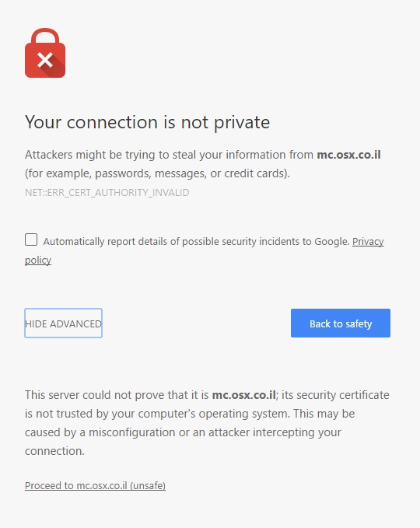Image resolution: width=420 pixels, height=528 pixels.
Task: Collapse details with HIDE ADVANCED button
Action: tap(63, 323)
